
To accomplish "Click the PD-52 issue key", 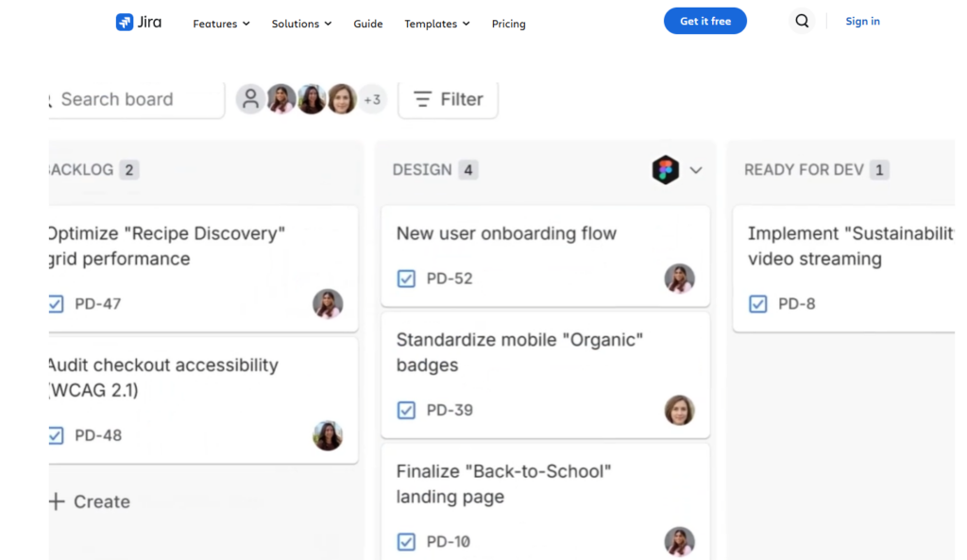I will point(450,279).
